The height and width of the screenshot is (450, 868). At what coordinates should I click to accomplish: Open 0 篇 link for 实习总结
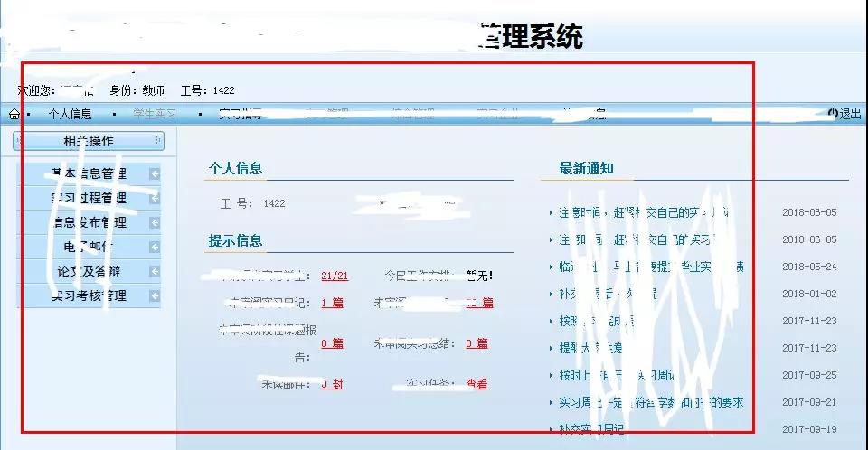[x=476, y=343]
